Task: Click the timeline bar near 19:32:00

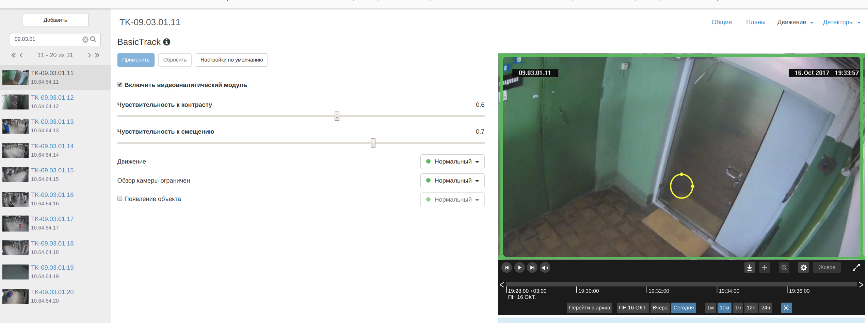Action: [x=647, y=284]
